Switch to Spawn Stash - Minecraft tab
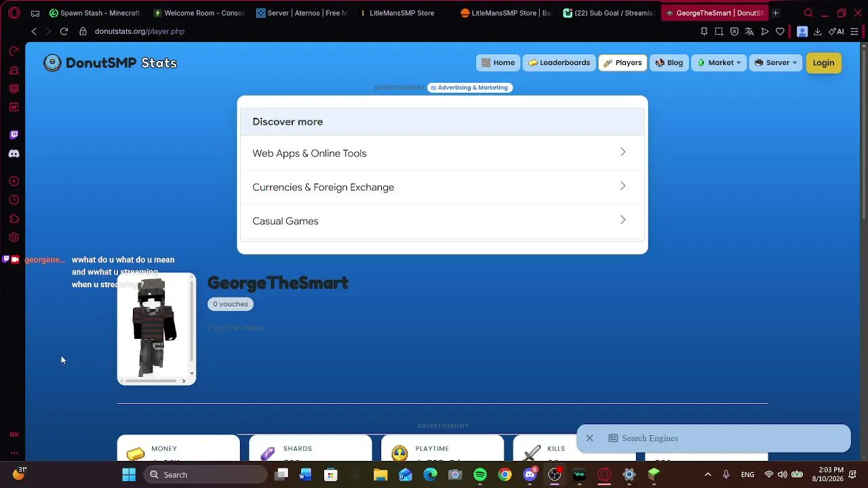The height and width of the screenshot is (488, 868). click(94, 13)
